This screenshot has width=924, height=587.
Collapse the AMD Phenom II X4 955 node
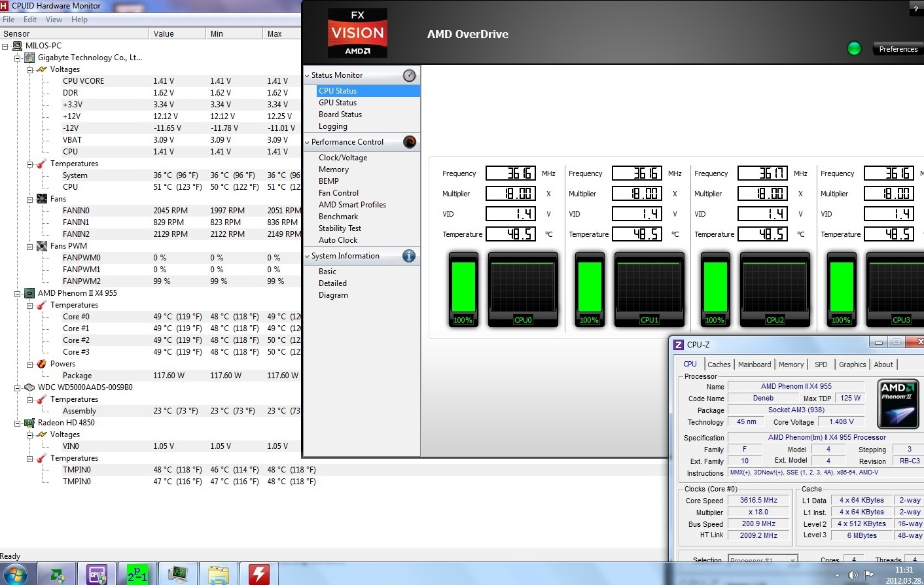[18, 294]
